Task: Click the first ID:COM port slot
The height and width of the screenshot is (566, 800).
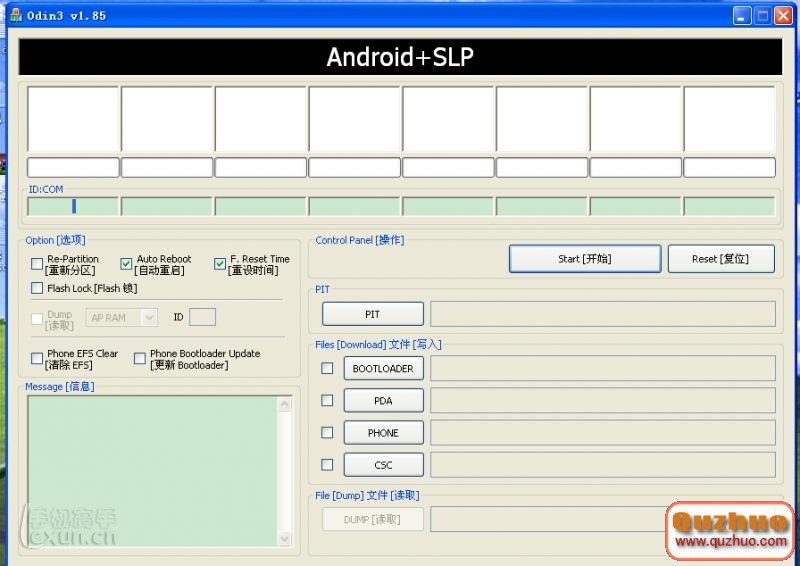Action: [73, 206]
